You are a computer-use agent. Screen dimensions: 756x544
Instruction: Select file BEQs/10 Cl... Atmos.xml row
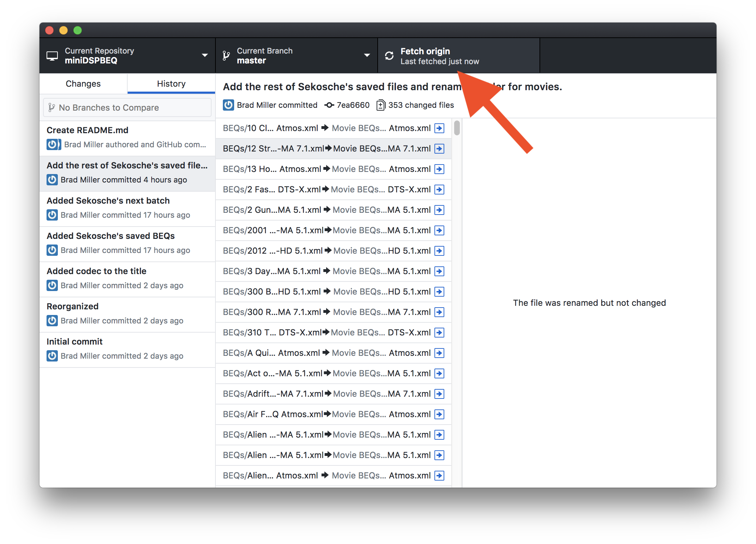[334, 128]
